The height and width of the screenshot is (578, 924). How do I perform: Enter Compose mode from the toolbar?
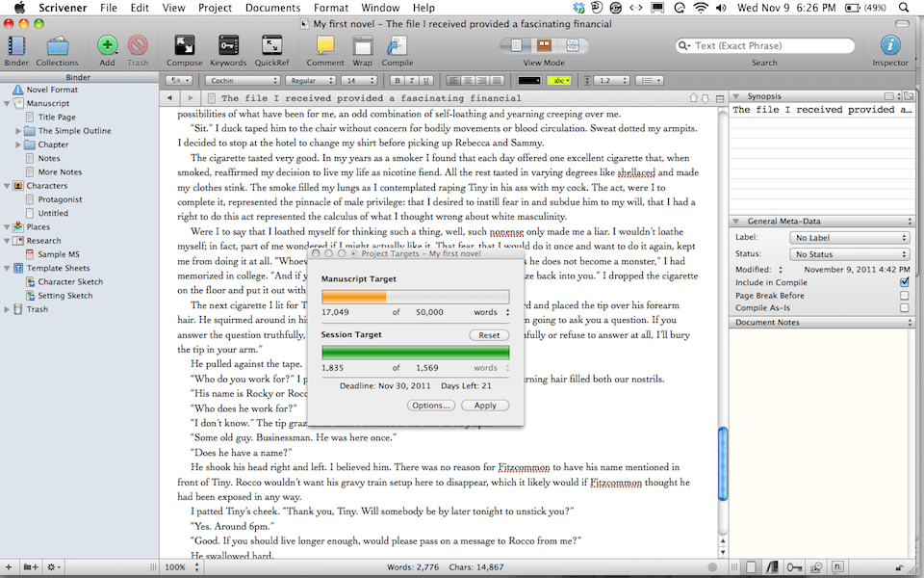coord(185,45)
